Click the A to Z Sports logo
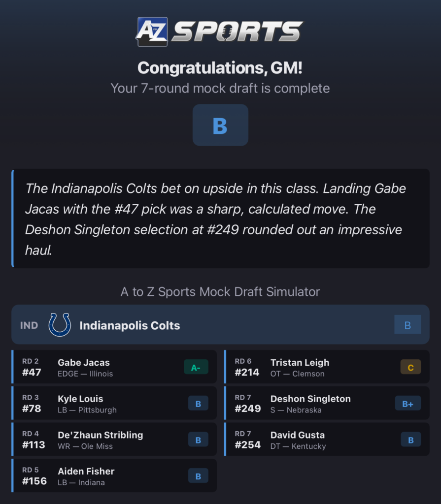The image size is (441, 504). click(x=220, y=31)
